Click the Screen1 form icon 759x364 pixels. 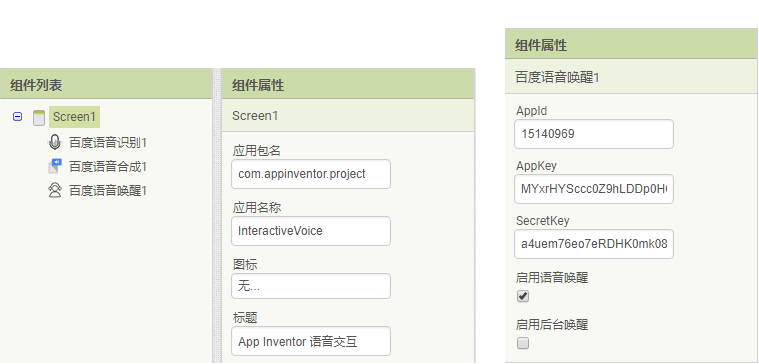coord(39,117)
